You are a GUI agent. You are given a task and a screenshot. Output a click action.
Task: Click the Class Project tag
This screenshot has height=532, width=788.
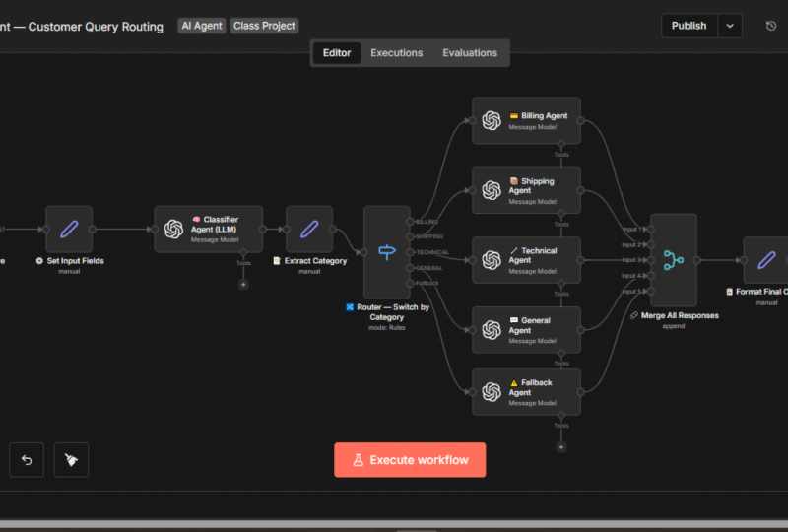coord(264,26)
